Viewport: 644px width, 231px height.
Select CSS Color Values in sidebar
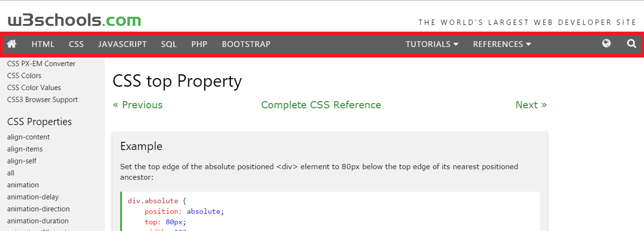point(34,88)
